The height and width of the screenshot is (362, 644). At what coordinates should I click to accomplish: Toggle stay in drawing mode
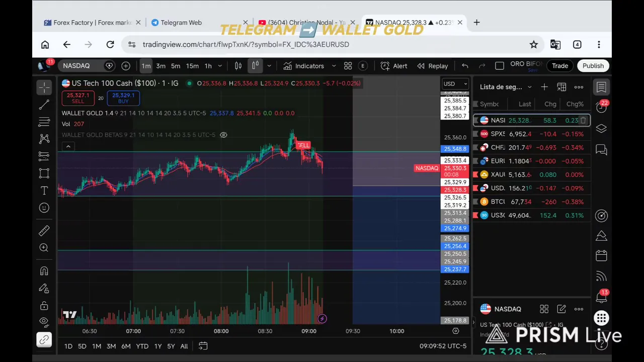44,289
